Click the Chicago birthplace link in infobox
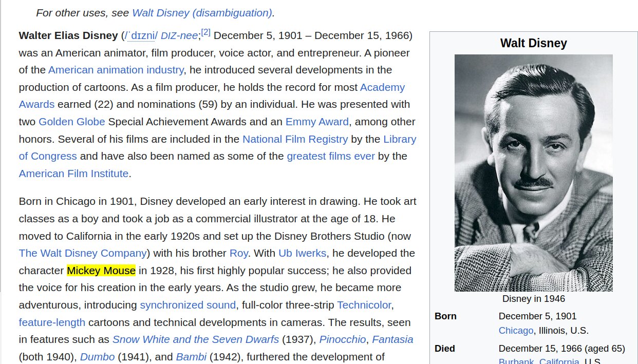638x364 pixels. point(516,330)
